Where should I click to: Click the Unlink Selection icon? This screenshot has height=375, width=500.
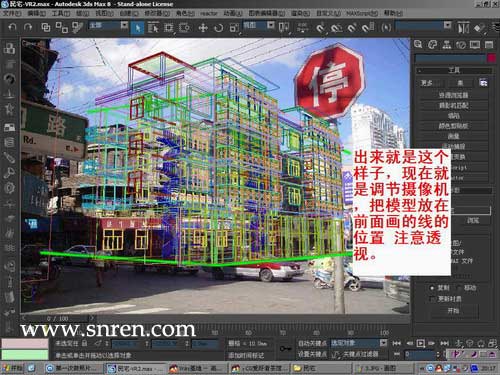[x=62, y=27]
